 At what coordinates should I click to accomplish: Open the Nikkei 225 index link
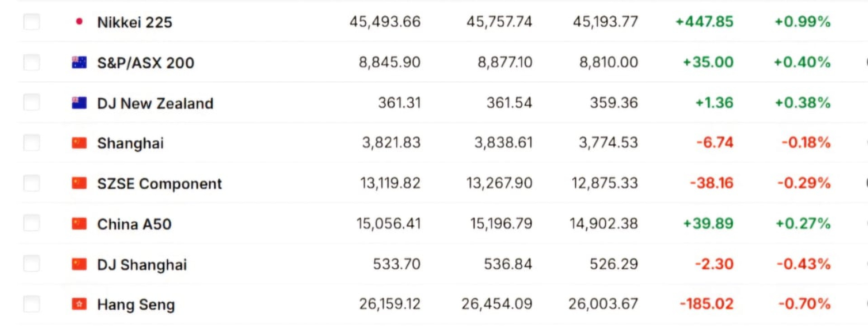(135, 22)
